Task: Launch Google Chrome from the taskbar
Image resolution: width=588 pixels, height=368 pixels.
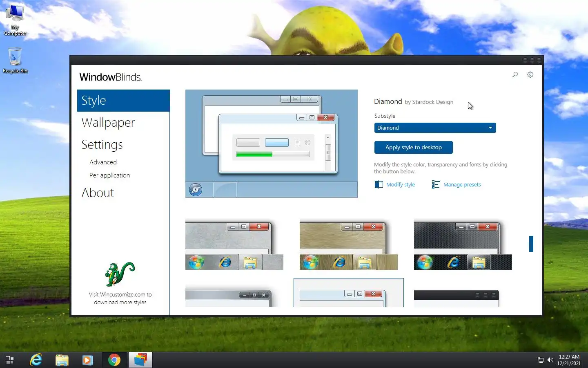Action: [114, 360]
